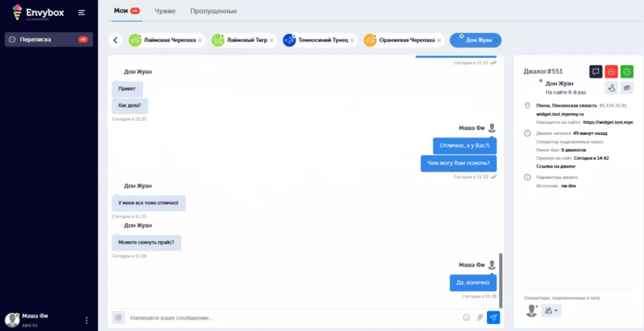Click the dark transfer dialog button
This screenshot has width=644, height=331.
click(596, 72)
